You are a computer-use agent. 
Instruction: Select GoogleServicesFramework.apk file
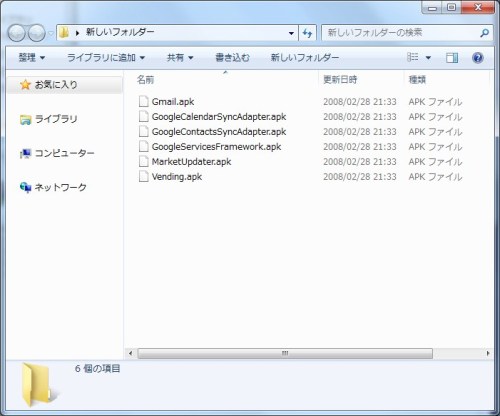pyautogui.click(x=216, y=147)
